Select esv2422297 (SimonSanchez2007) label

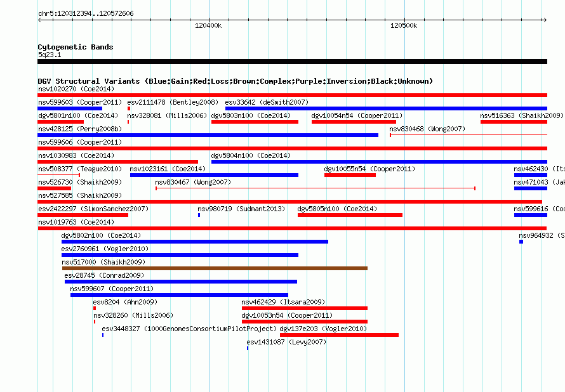[x=93, y=209]
